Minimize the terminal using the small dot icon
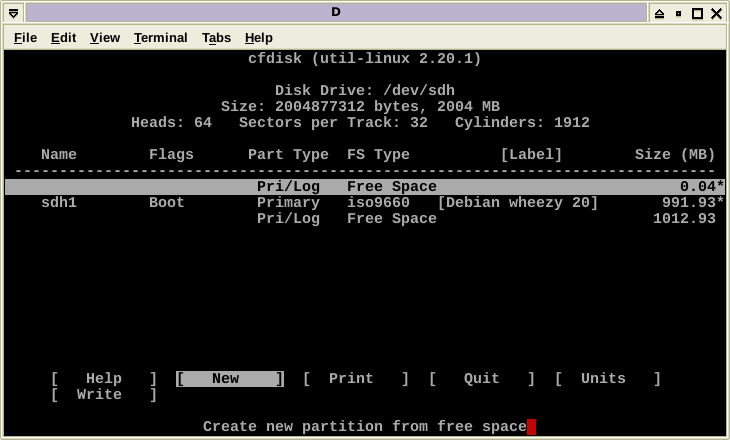 [679, 13]
